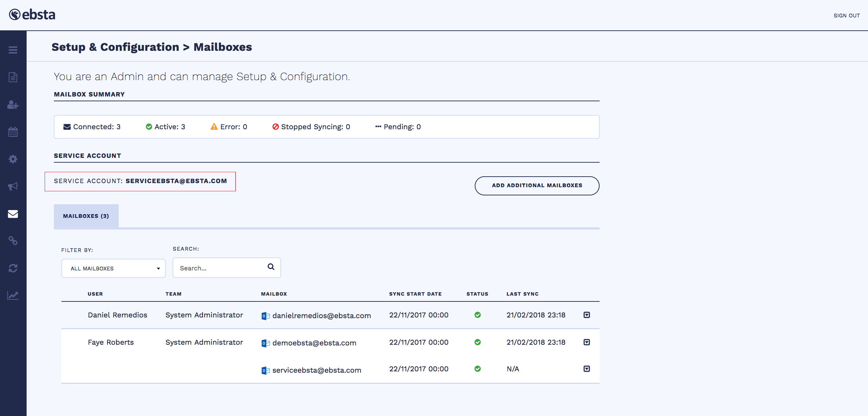Open the analytics chart sidebar icon
Screen dimensions: 868x416
click(x=13, y=296)
